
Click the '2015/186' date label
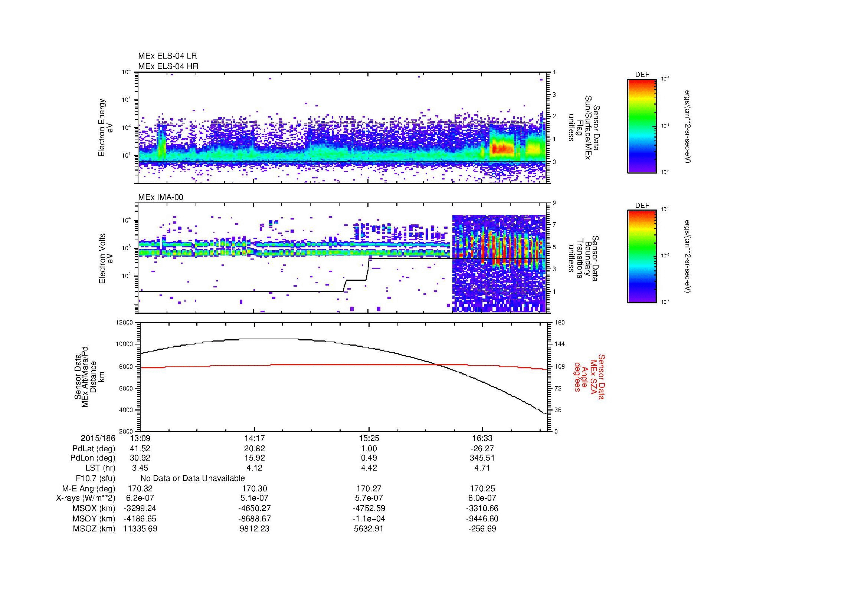[98, 438]
